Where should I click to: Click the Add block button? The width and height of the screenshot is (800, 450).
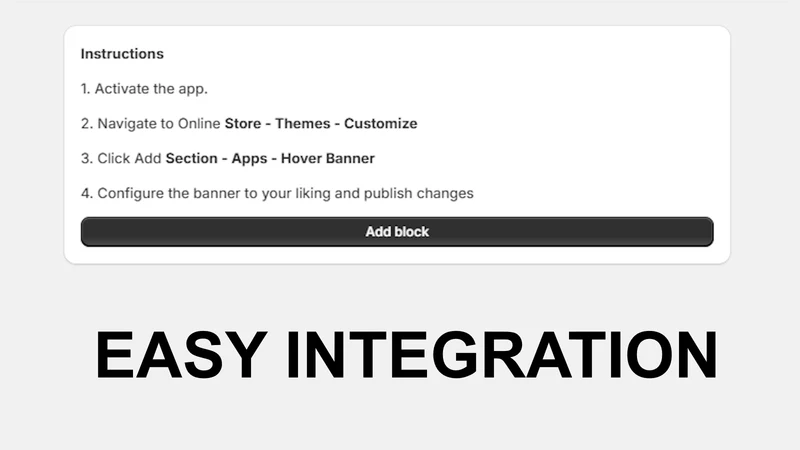(397, 232)
